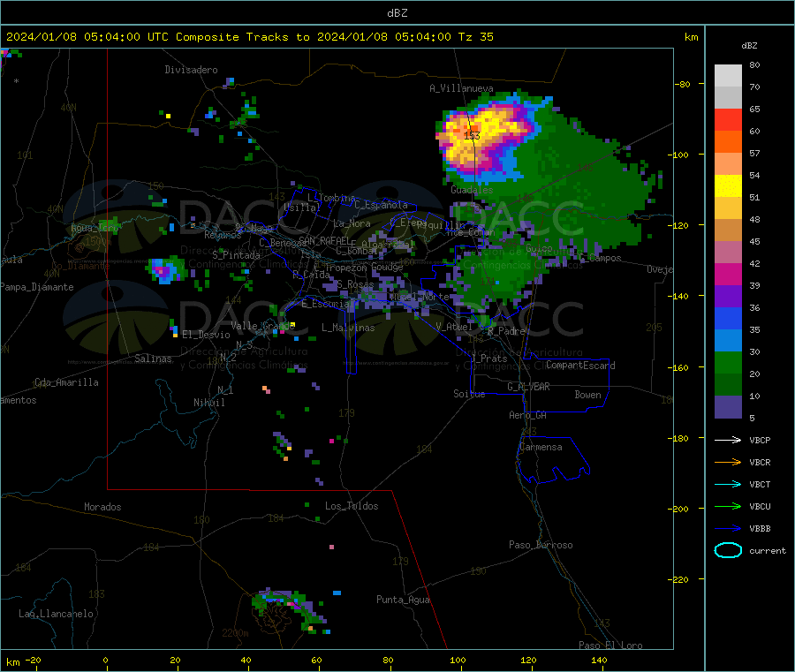Select the red swatch between 65 and 60 dBZ
Viewport: 795px width, 672px height.
point(728,119)
